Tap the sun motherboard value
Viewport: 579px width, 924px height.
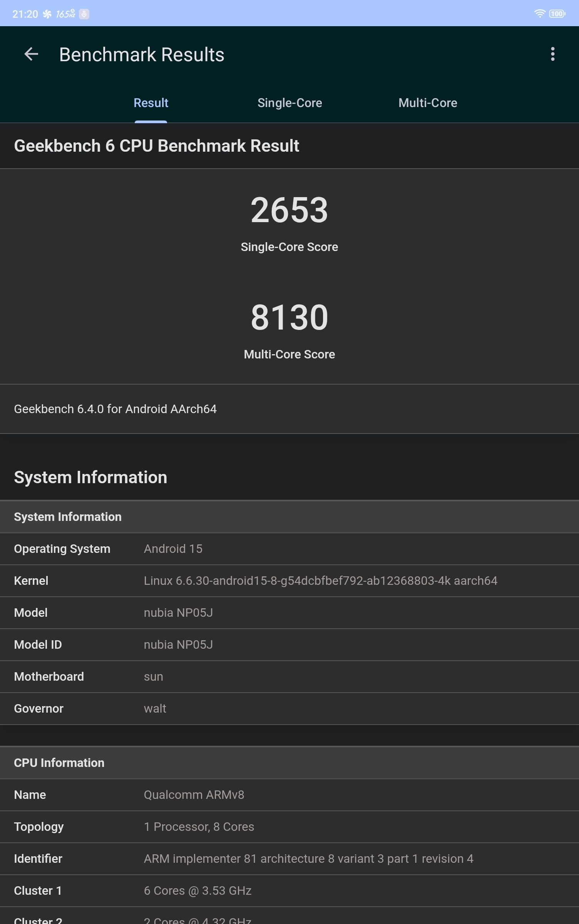click(x=154, y=677)
